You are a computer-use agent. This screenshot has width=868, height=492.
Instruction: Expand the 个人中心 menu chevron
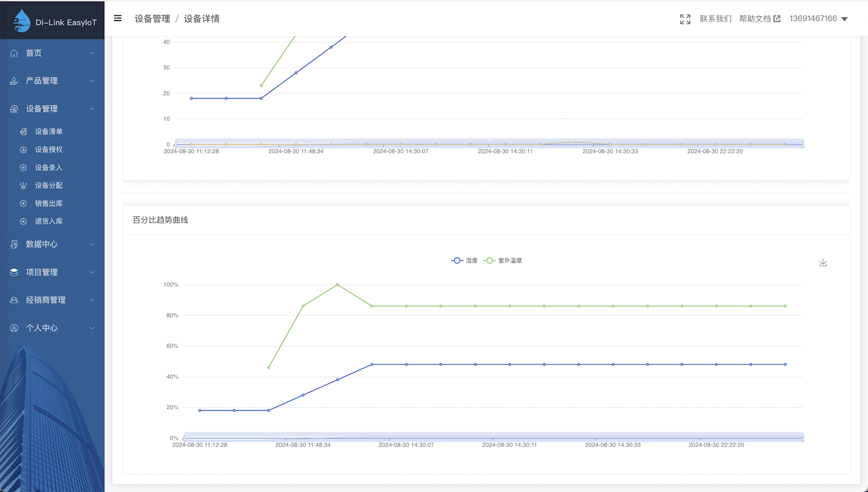[x=92, y=328]
